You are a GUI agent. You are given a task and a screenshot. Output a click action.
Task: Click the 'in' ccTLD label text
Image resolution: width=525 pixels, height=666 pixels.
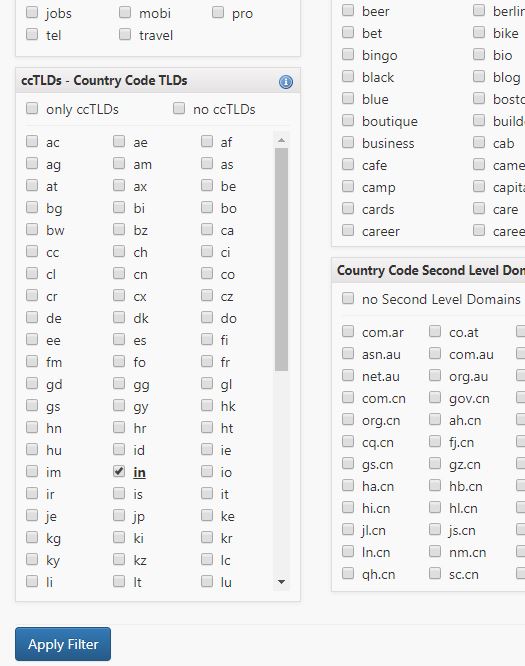pos(139,472)
